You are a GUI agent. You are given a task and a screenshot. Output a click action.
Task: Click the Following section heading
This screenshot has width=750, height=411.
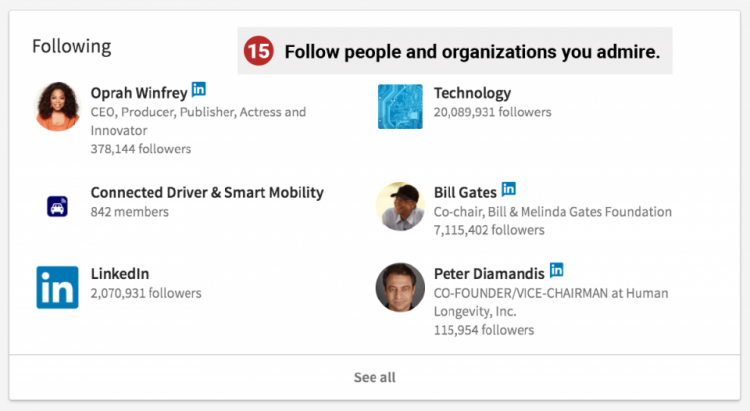(x=71, y=46)
